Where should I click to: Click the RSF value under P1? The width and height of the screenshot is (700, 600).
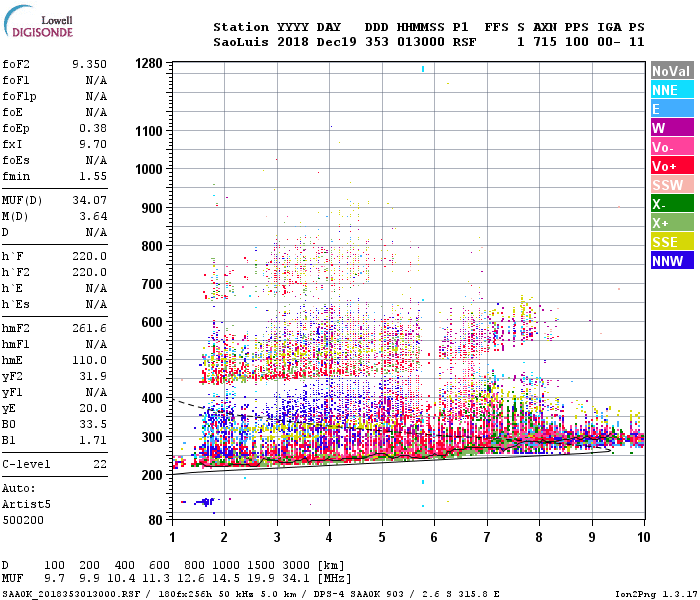tap(465, 42)
